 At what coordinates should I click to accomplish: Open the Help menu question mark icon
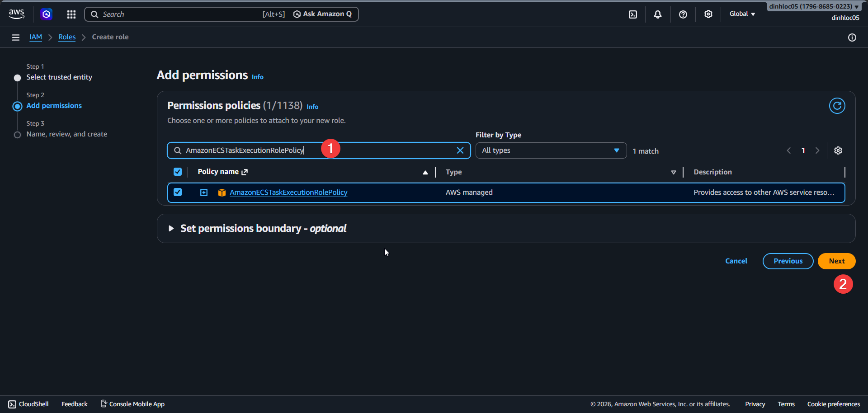point(683,14)
